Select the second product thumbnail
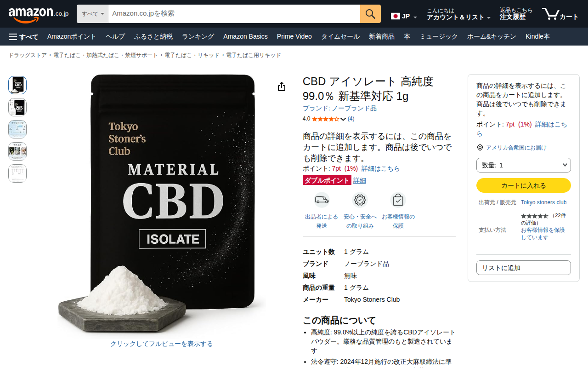Screen dimensions: 588x368 coord(17,107)
